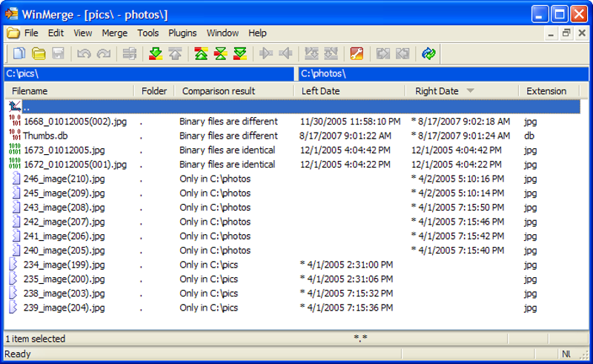
Task: Sort by Comparison result column header
Action: pyautogui.click(x=233, y=91)
